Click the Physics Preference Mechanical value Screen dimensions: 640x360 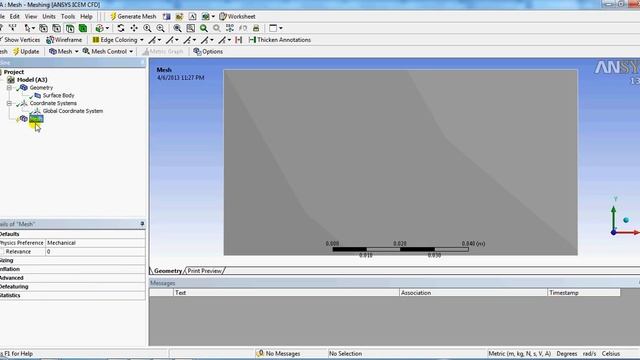(x=95, y=243)
